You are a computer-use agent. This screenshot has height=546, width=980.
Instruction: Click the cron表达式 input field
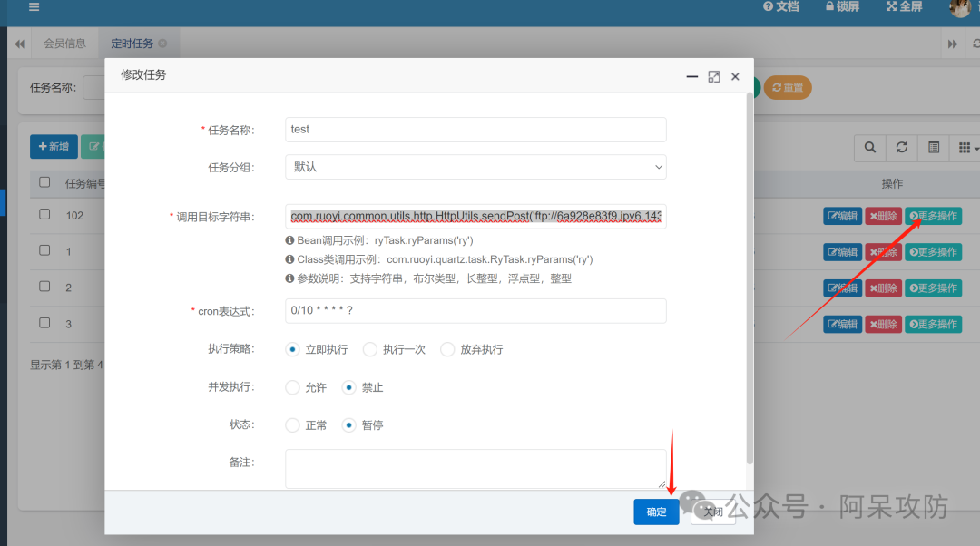pyautogui.click(x=475, y=311)
